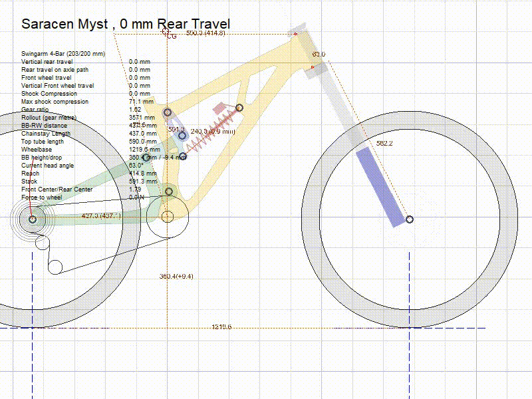
Task: Click the head angle value '63.0°'
Action: [x=136, y=166]
